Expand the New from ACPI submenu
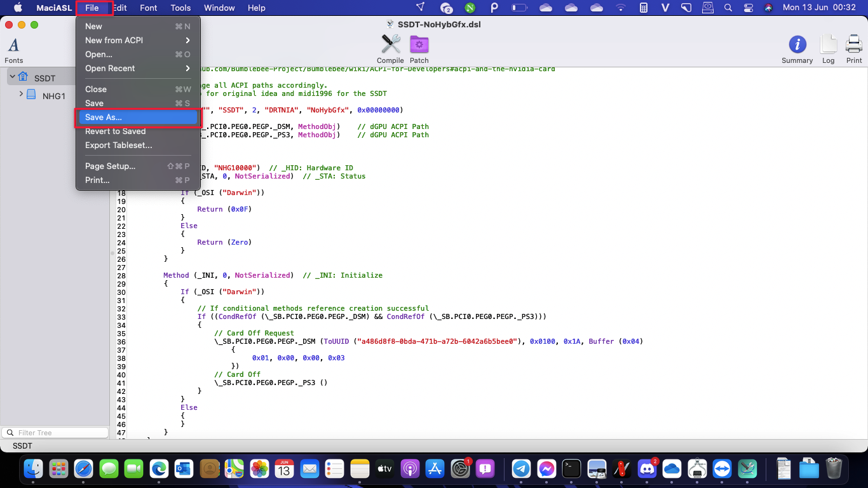 (x=137, y=40)
